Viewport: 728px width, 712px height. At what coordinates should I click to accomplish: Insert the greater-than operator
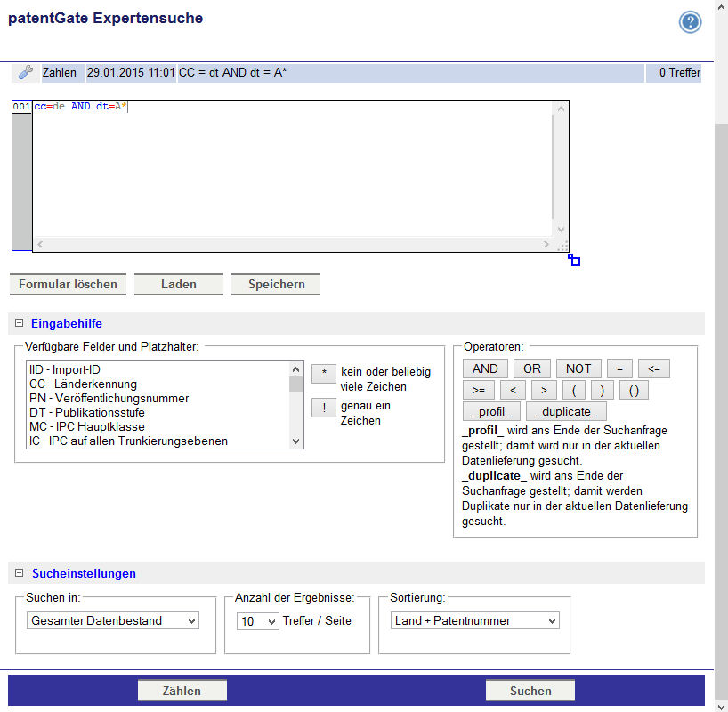pos(544,390)
